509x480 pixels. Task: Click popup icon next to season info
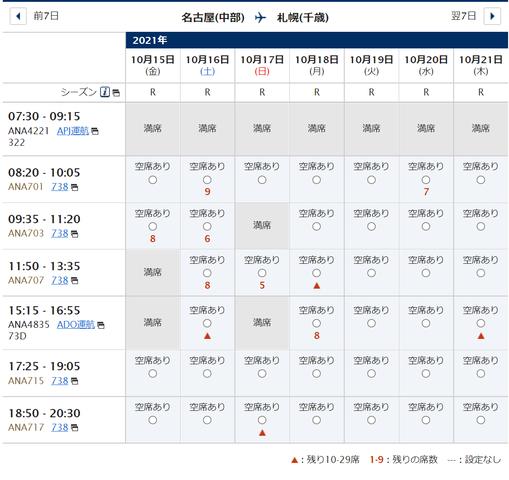pos(116,93)
